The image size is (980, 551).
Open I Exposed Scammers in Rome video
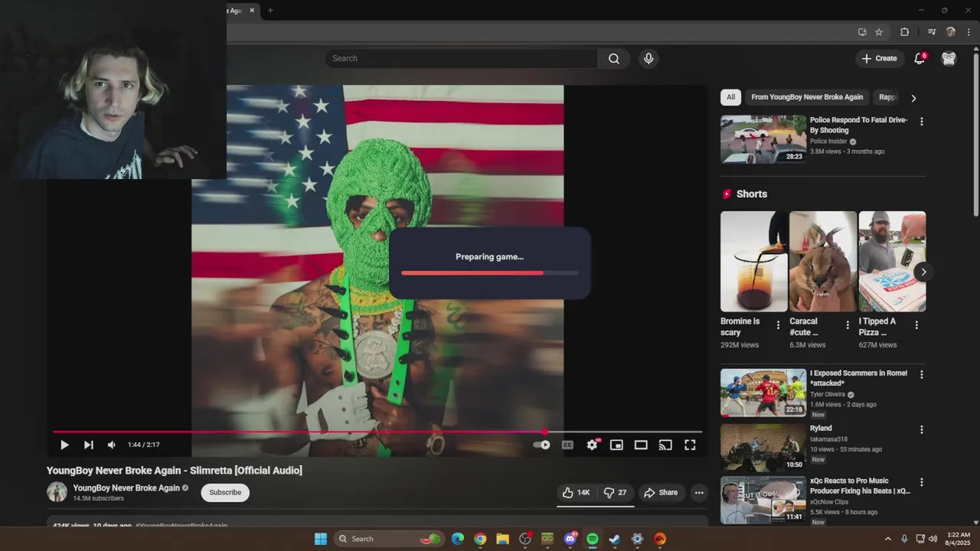click(x=763, y=393)
